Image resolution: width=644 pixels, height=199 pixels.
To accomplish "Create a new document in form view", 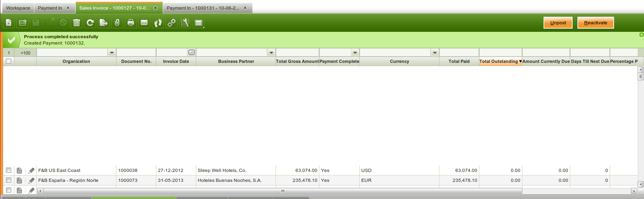I will [x=9, y=23].
